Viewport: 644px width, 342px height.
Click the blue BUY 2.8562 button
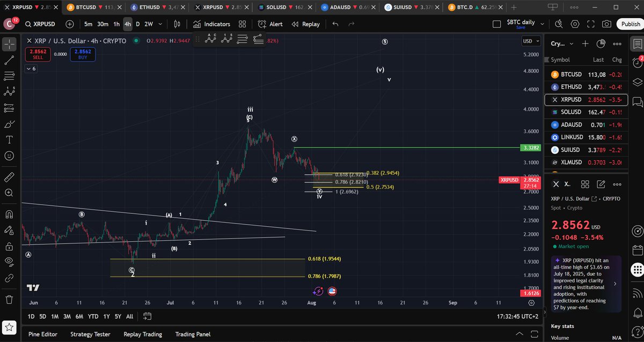point(83,54)
